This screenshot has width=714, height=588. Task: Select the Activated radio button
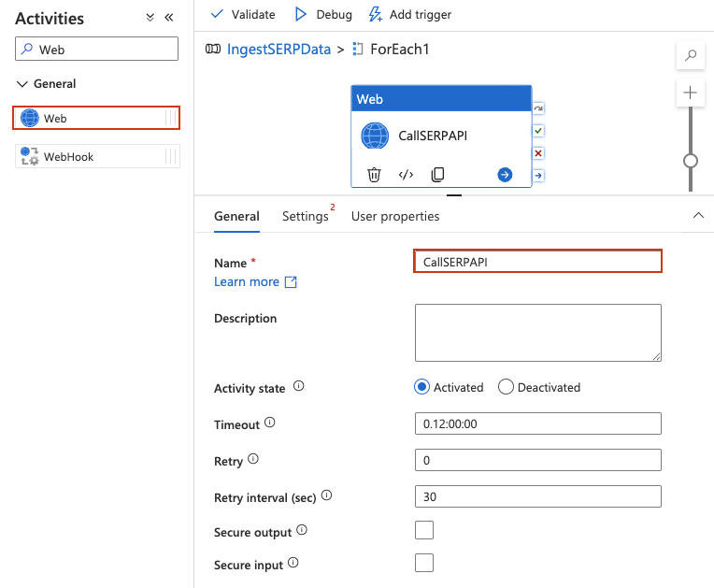coord(422,387)
